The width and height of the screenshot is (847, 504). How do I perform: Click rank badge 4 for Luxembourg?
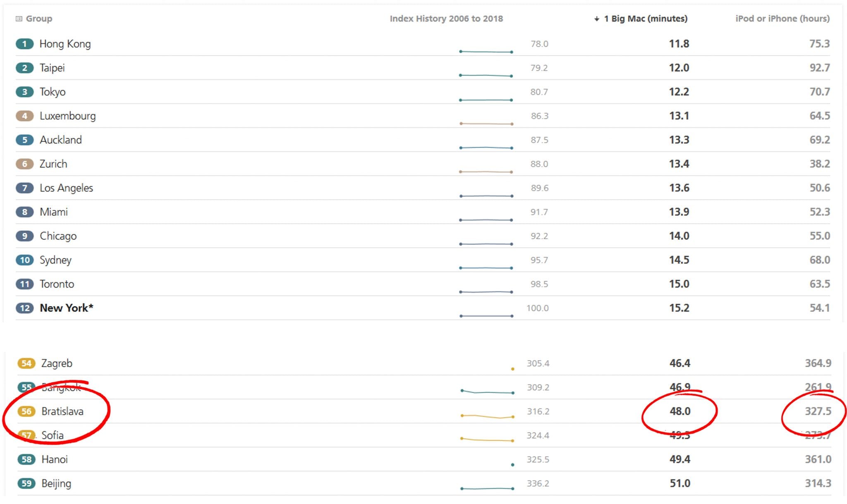pyautogui.click(x=24, y=116)
